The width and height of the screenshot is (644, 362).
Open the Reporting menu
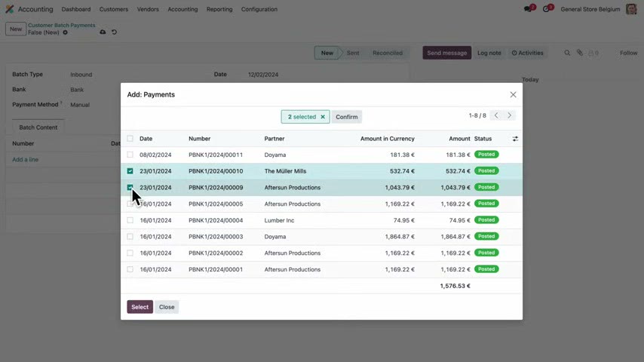tap(219, 9)
